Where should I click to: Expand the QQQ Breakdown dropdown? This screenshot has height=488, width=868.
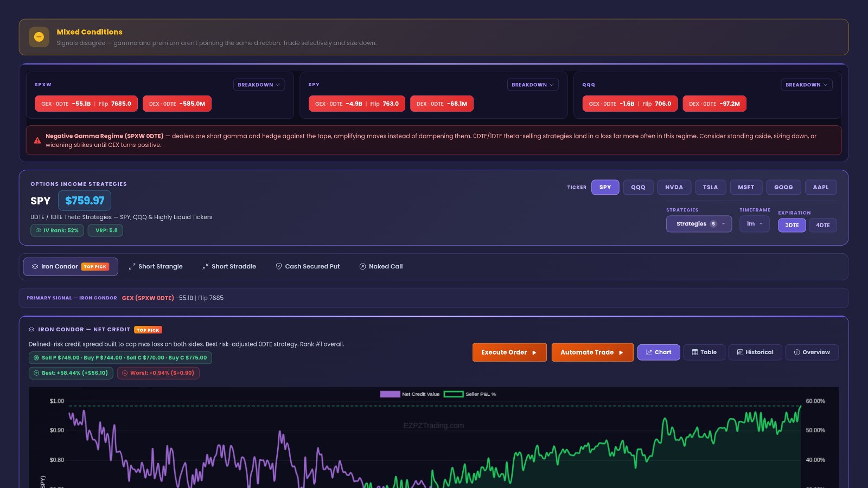(x=807, y=85)
